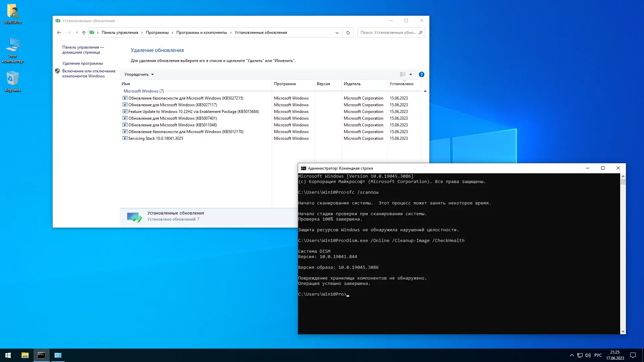Open File Explorer from the taskbar

[24, 355]
